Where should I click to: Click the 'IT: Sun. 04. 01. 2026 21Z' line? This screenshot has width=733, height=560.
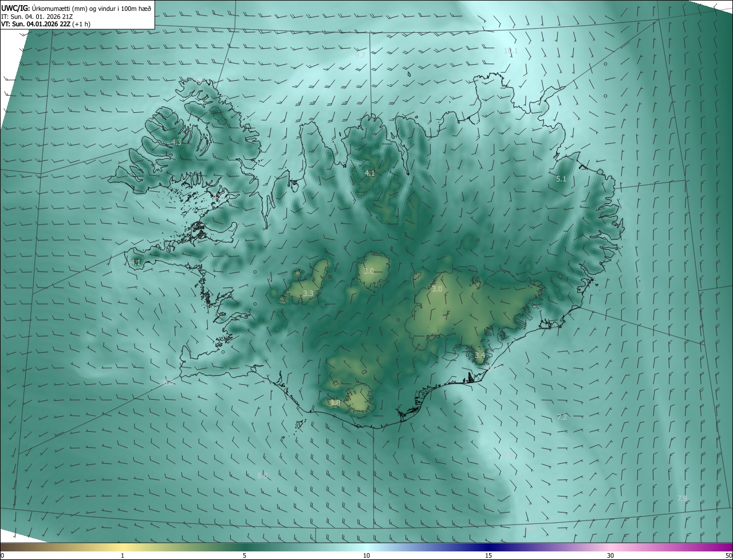37,16
